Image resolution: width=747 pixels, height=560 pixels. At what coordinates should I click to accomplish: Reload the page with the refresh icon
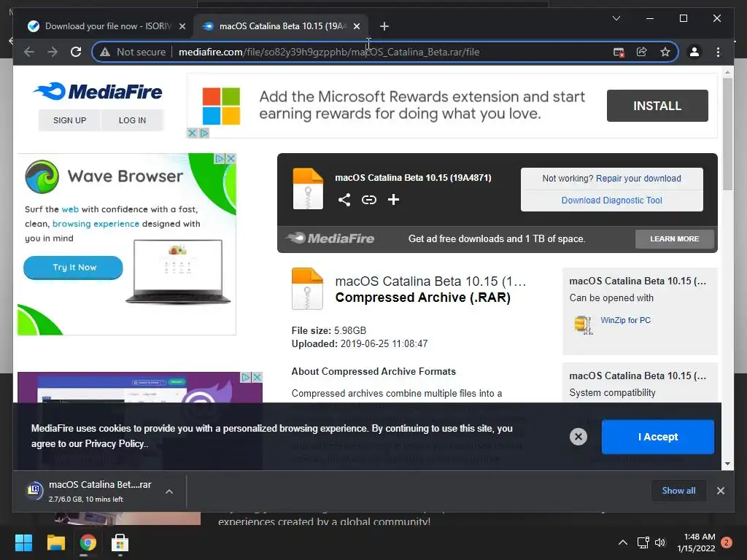click(x=76, y=52)
